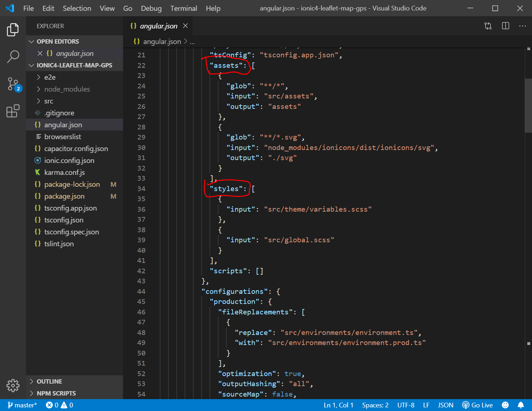
Task: Close the angular.json editor tab
Action: [185, 26]
